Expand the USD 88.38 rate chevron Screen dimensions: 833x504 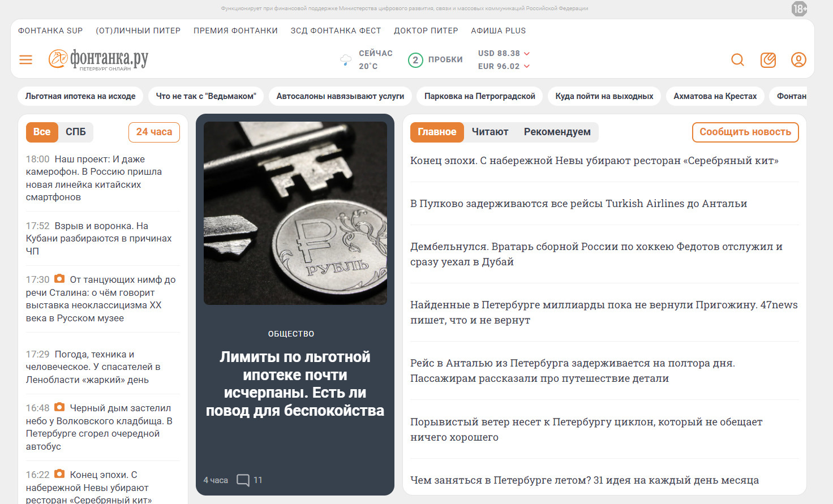click(x=527, y=53)
